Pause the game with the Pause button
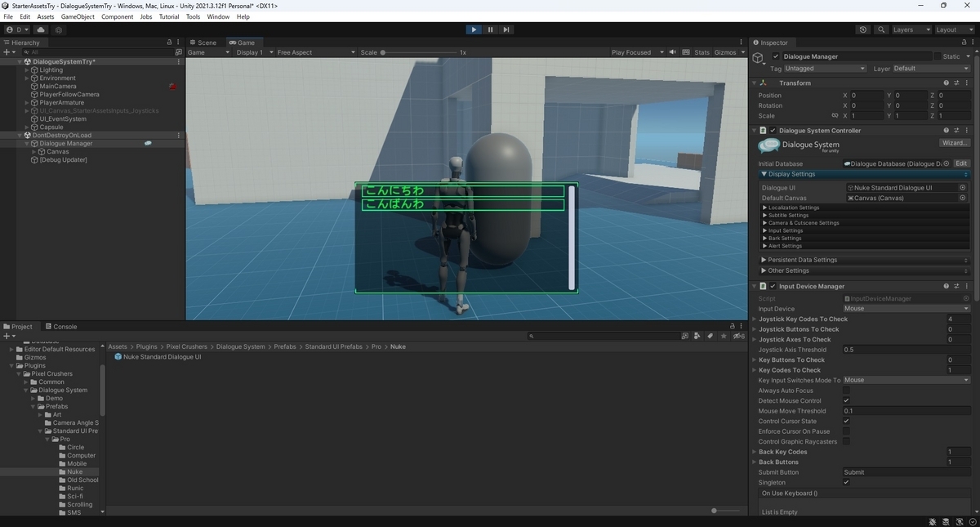 click(490, 29)
